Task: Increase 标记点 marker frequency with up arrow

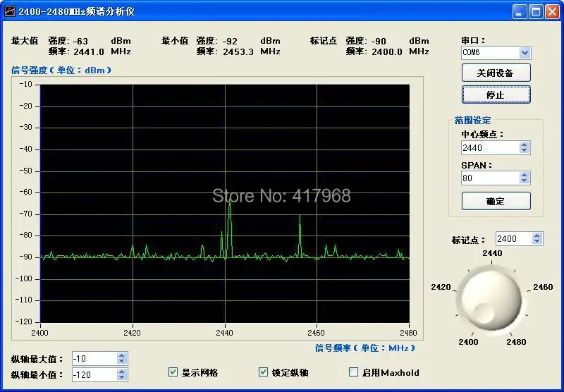Action: coord(537,236)
